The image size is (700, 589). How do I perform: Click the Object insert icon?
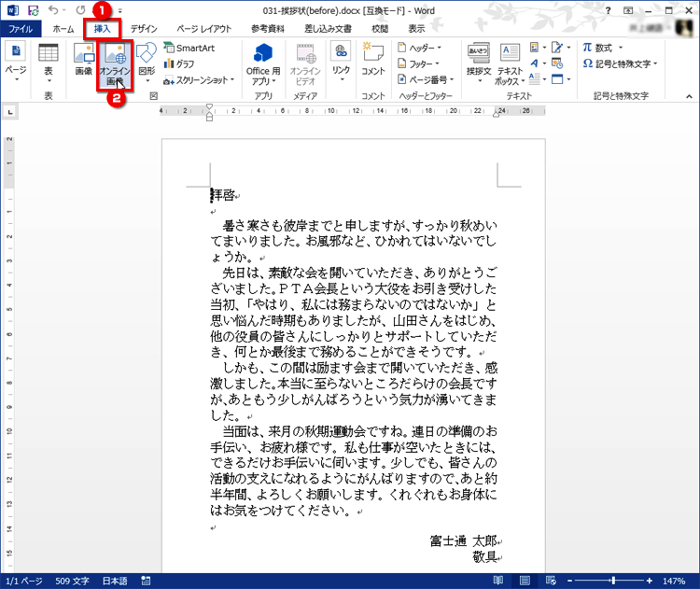point(561,79)
